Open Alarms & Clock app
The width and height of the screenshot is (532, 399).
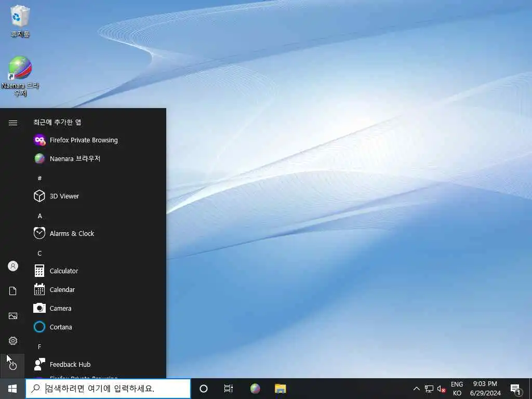click(99, 233)
